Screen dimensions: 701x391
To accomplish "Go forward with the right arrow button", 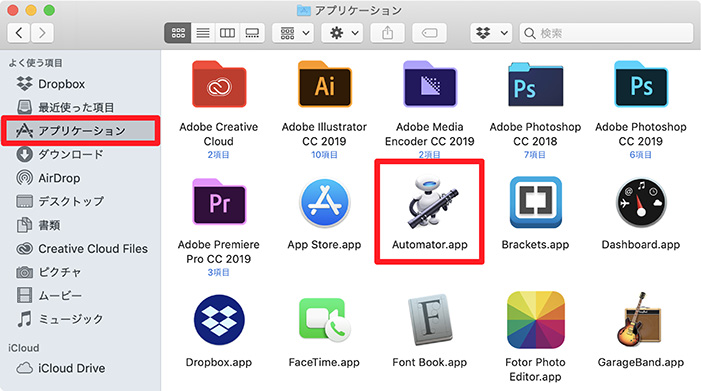I will point(42,33).
